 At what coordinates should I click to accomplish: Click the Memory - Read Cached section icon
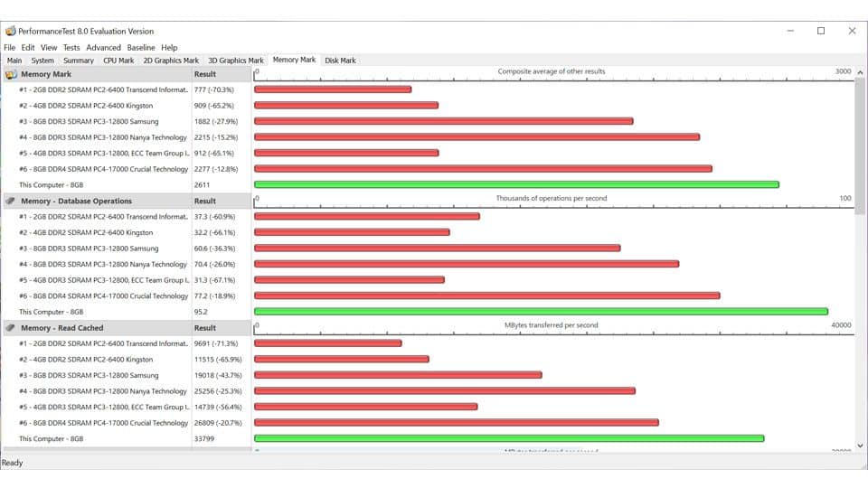(11, 327)
